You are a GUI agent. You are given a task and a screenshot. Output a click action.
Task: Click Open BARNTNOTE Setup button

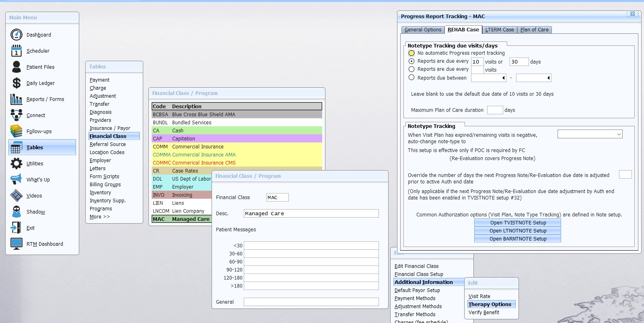click(518, 239)
